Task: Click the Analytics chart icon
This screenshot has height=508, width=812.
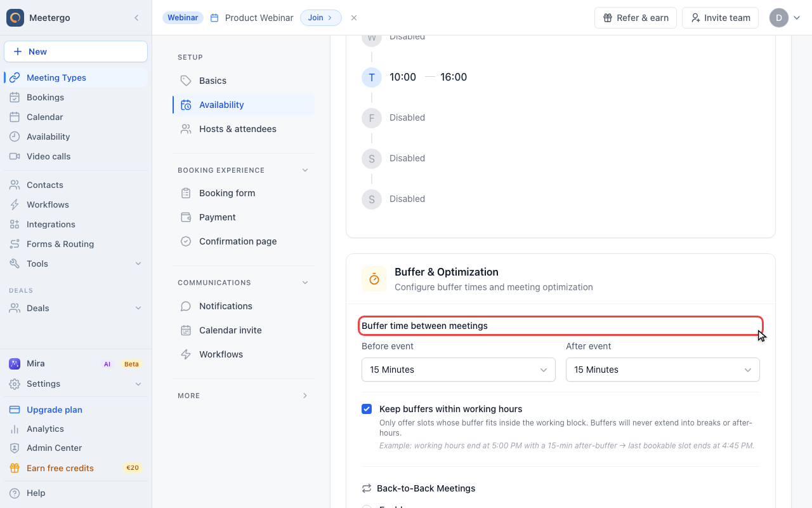Action: click(x=15, y=429)
